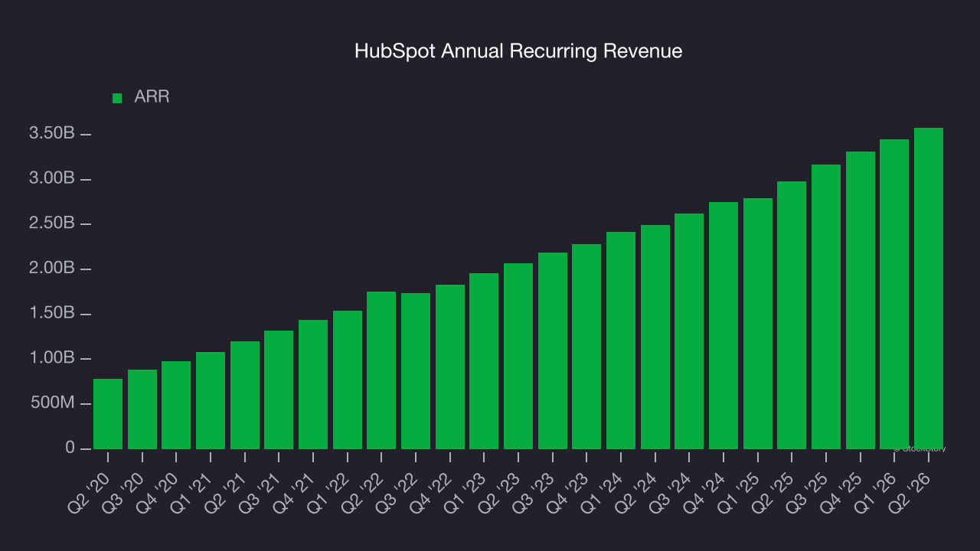The height and width of the screenshot is (551, 980).
Task: Click the 3.50B y-axis label
Action: (x=52, y=134)
